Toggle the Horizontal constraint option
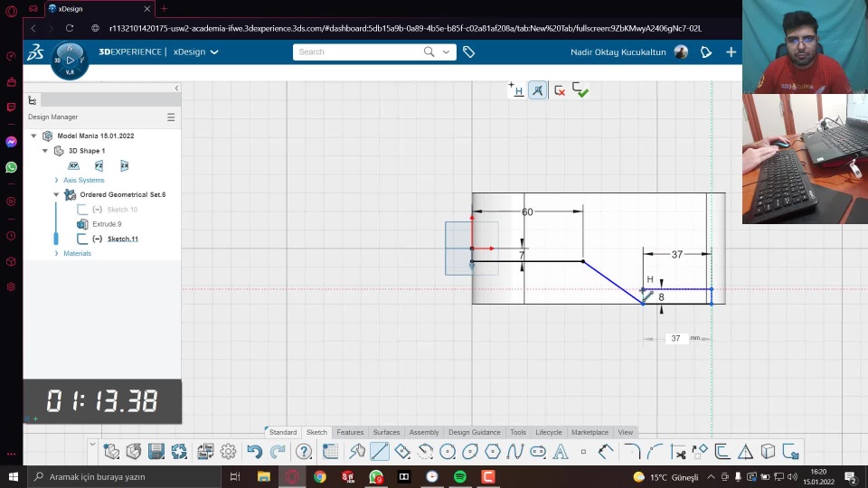The width and height of the screenshot is (868, 488). pos(516,90)
